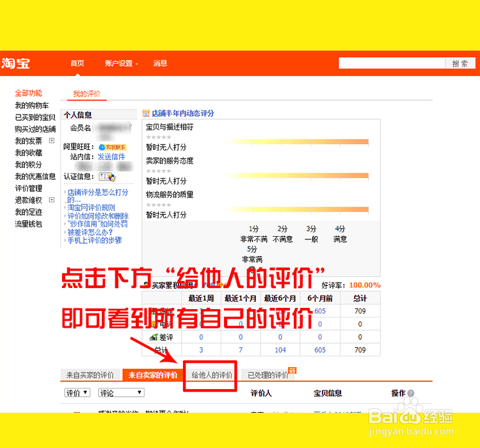This screenshot has height=448, width=480.
Task: Open 淘宝网评价规则 link
Action: click(x=92, y=207)
